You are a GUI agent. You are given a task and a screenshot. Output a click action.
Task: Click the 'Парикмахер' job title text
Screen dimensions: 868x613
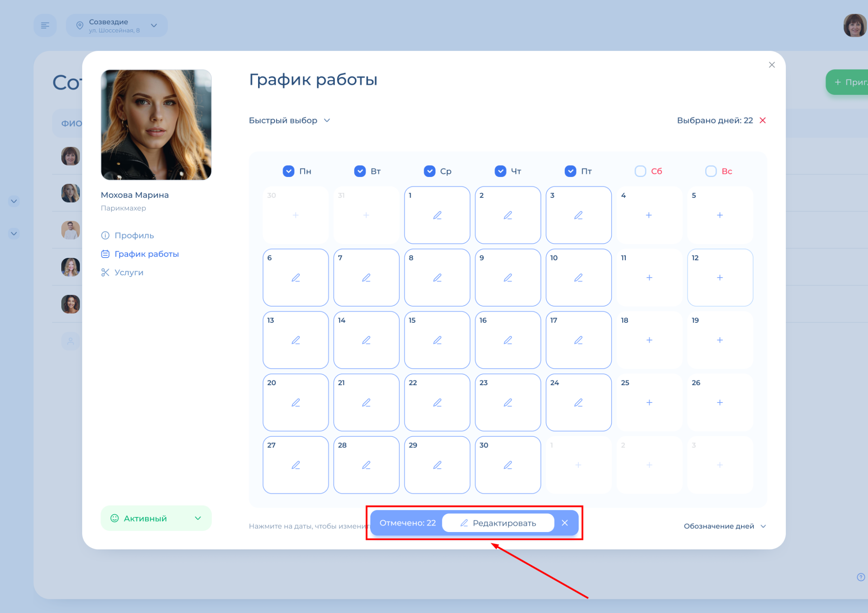point(123,208)
